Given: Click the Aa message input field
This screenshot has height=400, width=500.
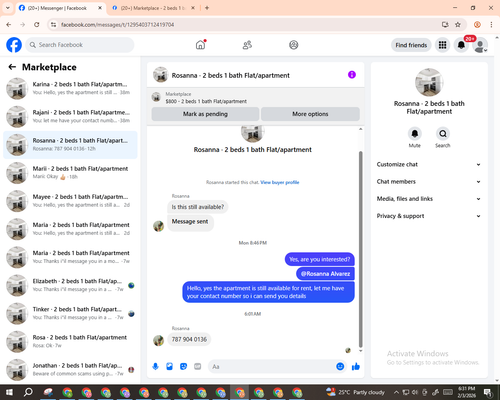Looking at the screenshot, I should point(272,367).
